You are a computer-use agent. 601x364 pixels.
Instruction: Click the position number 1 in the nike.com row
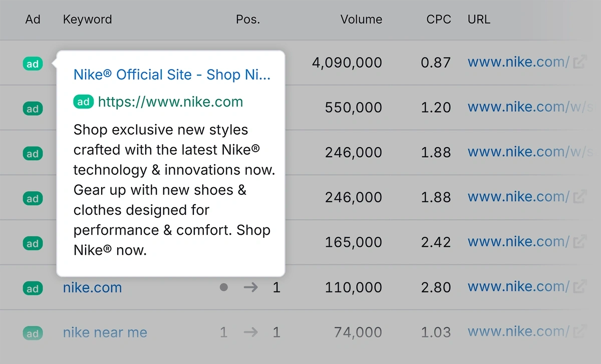pyautogui.click(x=276, y=287)
